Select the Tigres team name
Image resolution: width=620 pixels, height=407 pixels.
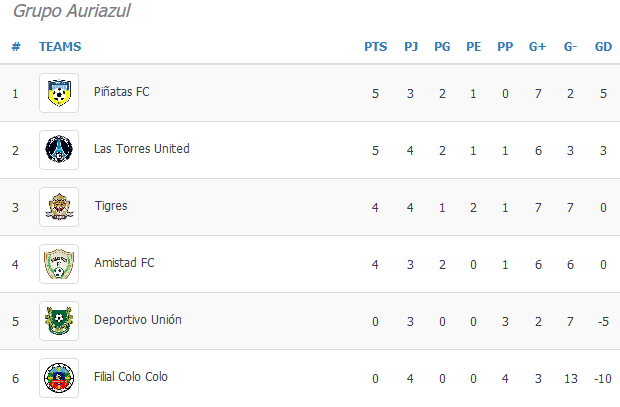click(x=110, y=206)
